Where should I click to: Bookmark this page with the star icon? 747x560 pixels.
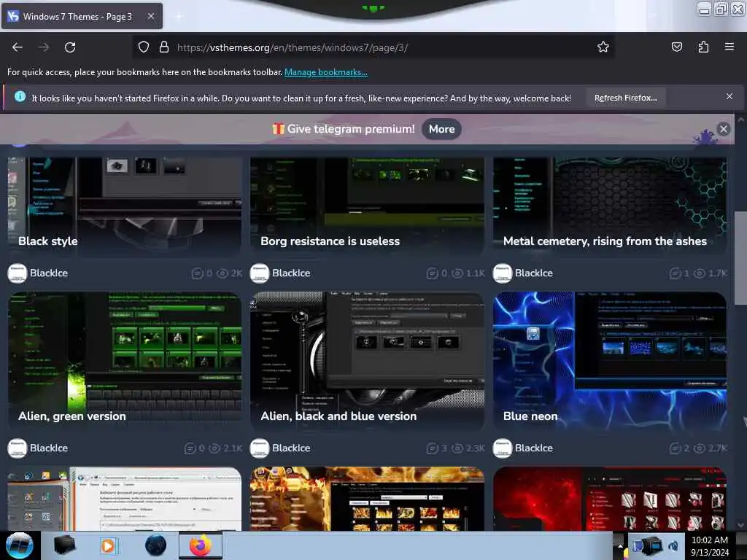pos(603,47)
